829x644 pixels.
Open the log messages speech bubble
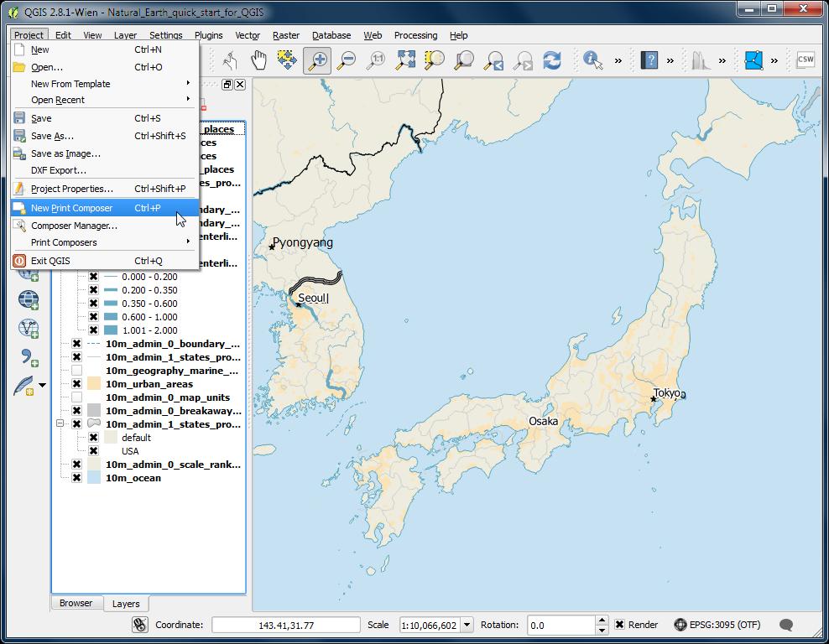coord(786,625)
